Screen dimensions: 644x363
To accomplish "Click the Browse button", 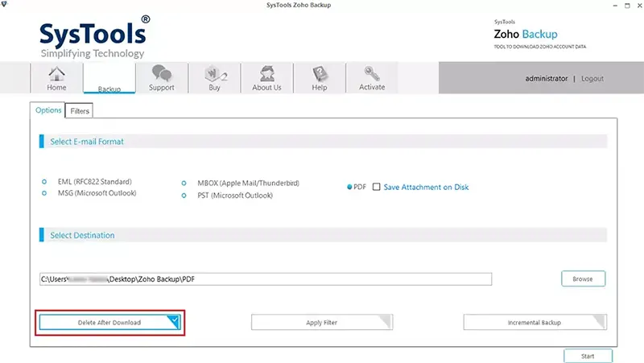I will tap(583, 278).
